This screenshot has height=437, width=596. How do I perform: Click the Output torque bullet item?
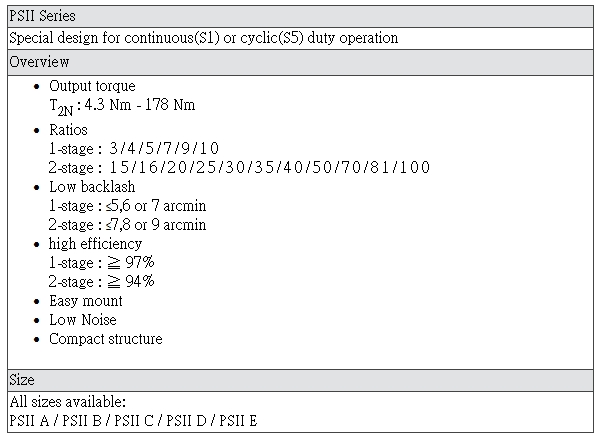point(92,86)
